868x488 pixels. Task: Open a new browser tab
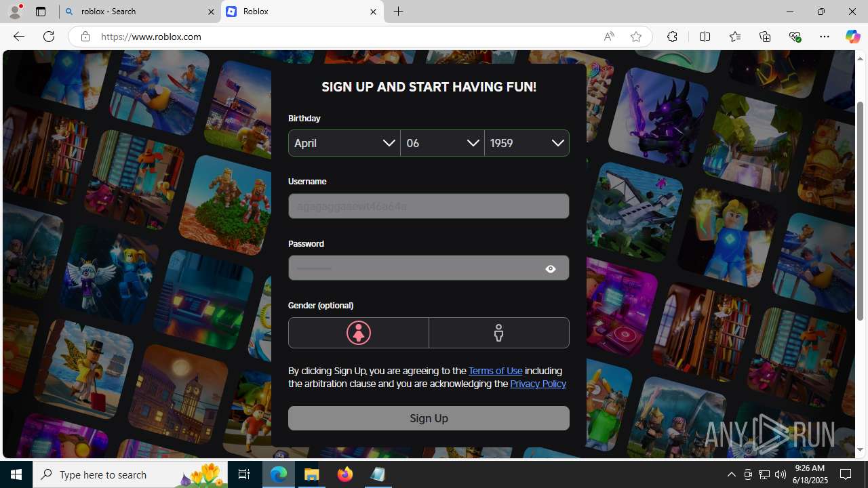click(399, 12)
